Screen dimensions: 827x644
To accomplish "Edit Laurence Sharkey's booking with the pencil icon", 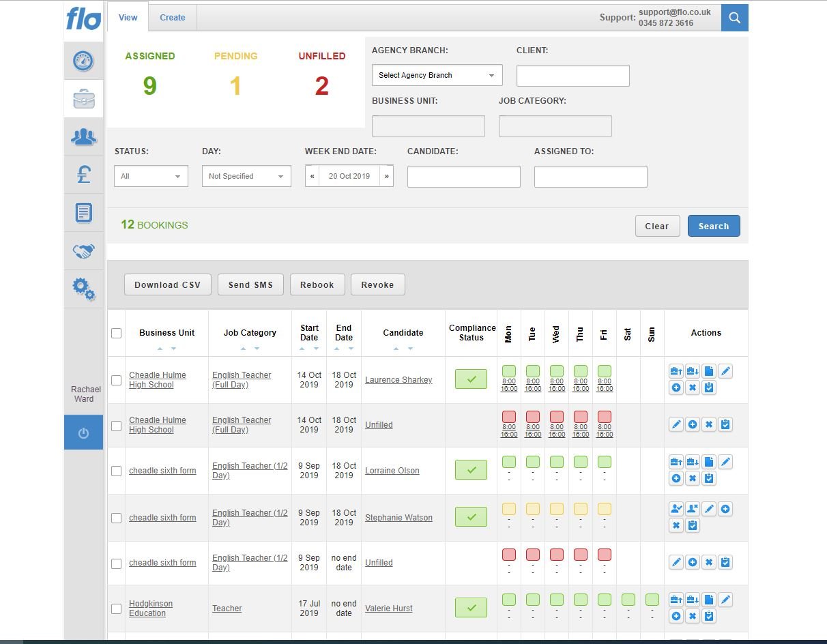I will pos(725,370).
